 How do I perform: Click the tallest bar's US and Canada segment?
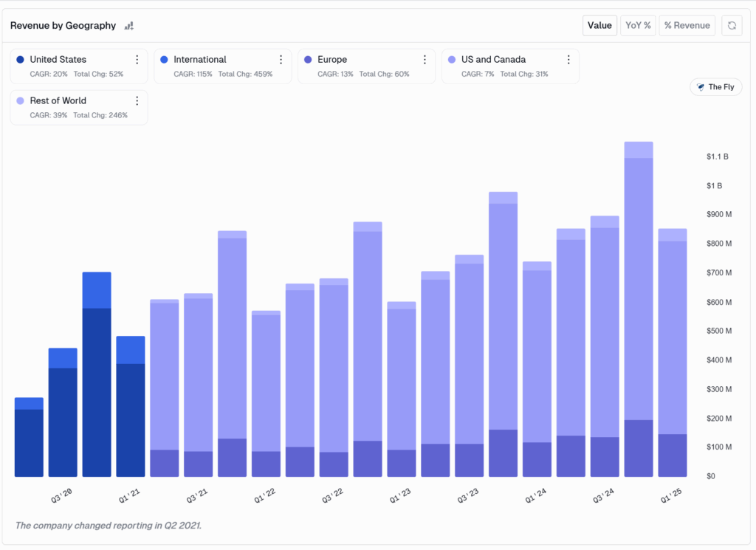(639, 288)
